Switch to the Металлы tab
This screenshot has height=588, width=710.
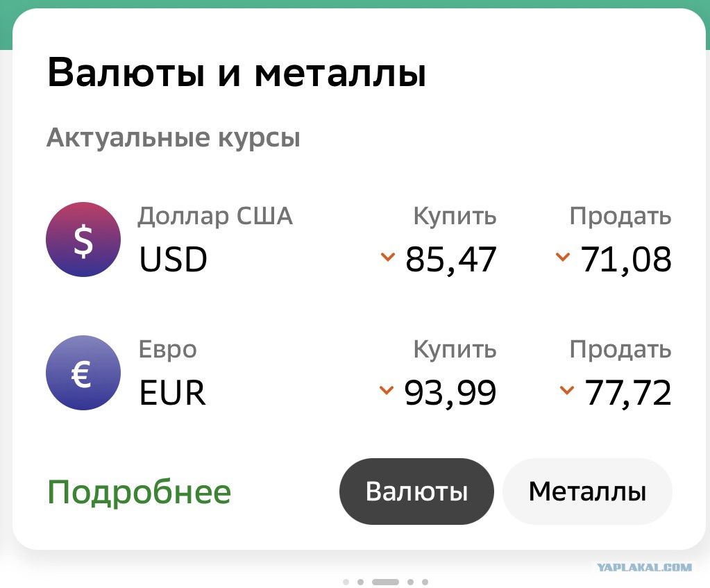click(587, 492)
